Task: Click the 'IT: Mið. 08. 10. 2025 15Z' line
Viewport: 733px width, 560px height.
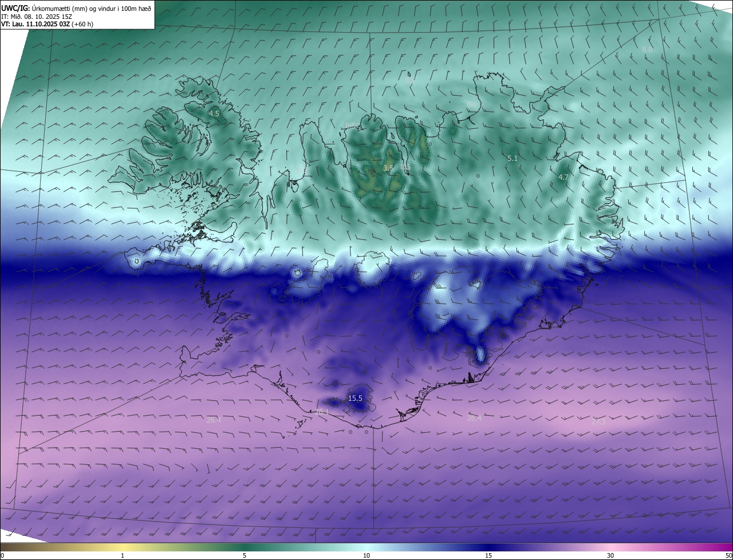Action: point(36,17)
